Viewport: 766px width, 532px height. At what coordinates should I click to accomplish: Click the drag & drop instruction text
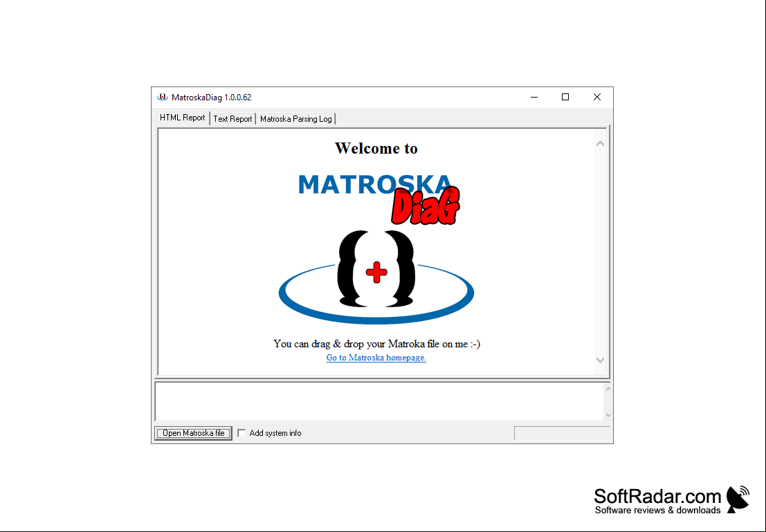pyautogui.click(x=376, y=344)
